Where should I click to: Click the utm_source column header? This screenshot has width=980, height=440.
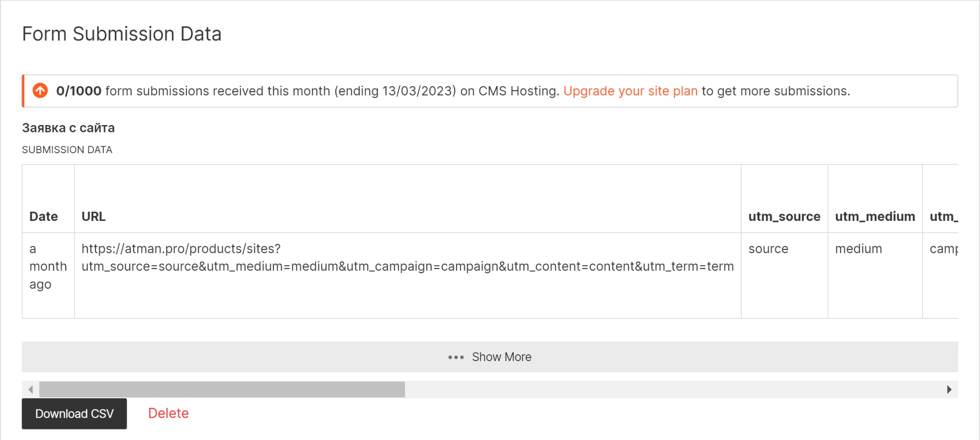point(784,216)
